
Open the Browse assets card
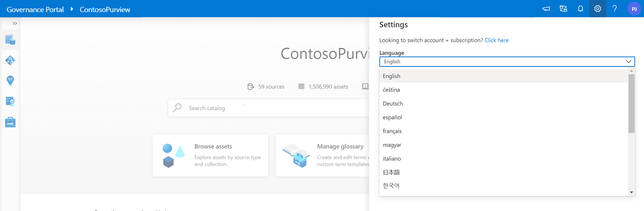(x=211, y=155)
